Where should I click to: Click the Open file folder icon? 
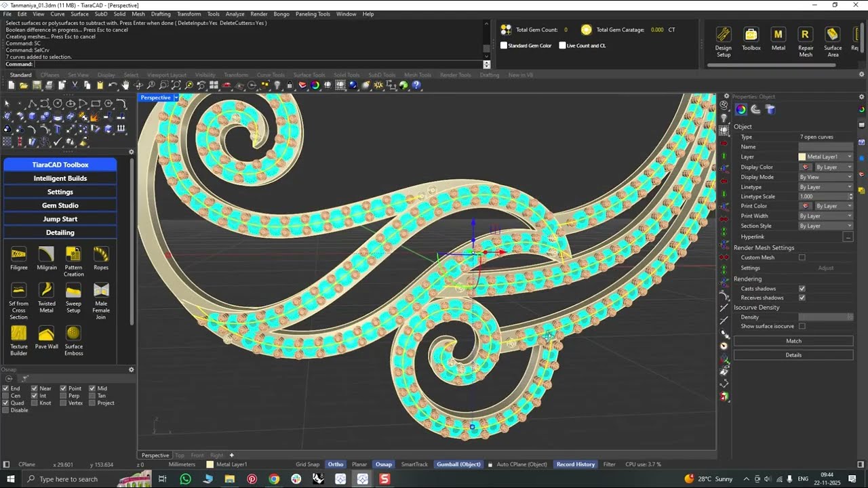pos(24,85)
